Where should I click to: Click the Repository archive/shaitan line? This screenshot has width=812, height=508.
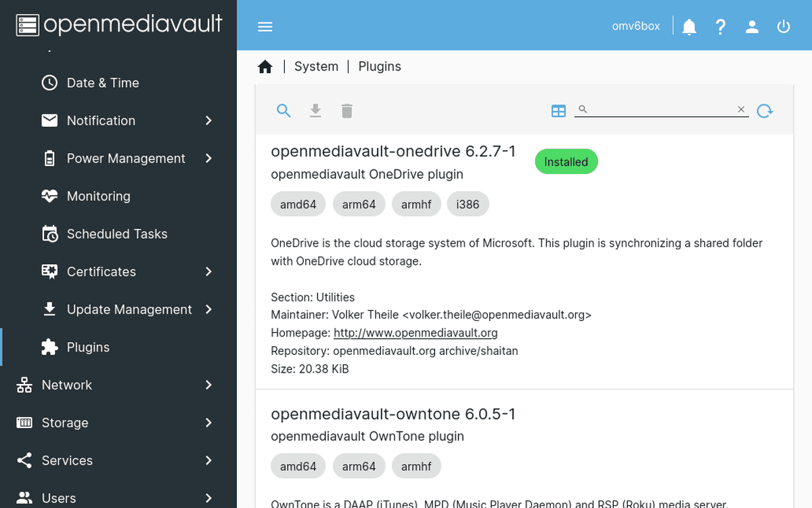coord(394,351)
